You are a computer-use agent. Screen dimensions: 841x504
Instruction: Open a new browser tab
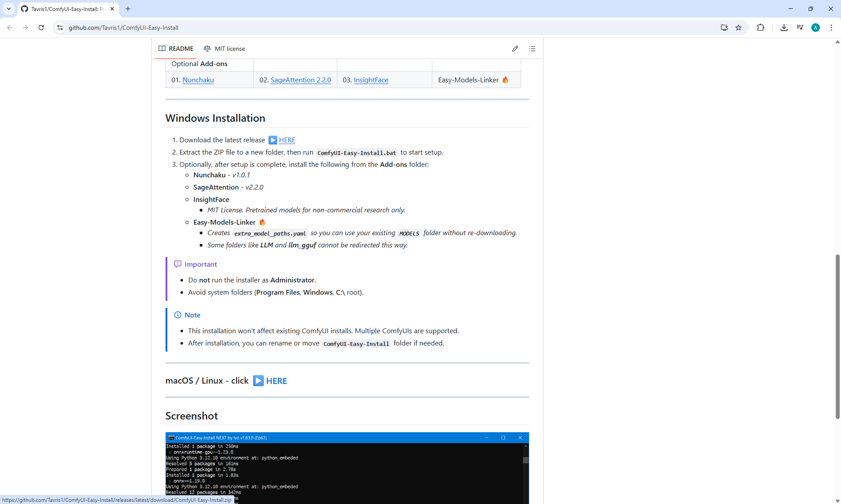coord(128,9)
